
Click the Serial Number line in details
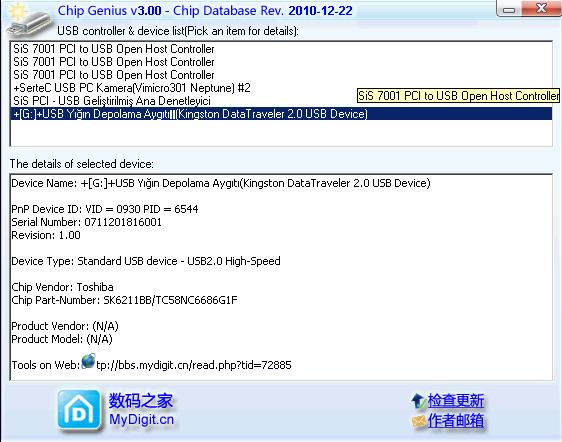86,222
